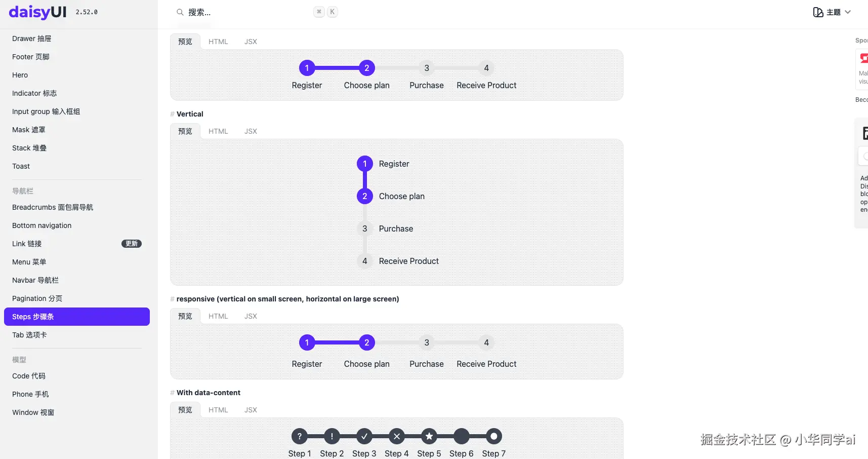Screen dimensions: 868x459
Task: Click the search magnifier icon
Action: (x=180, y=12)
